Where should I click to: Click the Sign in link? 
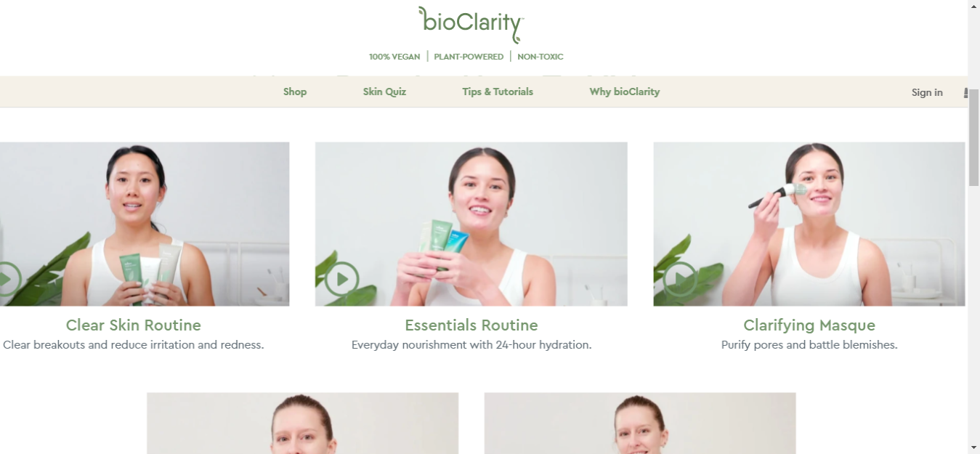(x=927, y=92)
